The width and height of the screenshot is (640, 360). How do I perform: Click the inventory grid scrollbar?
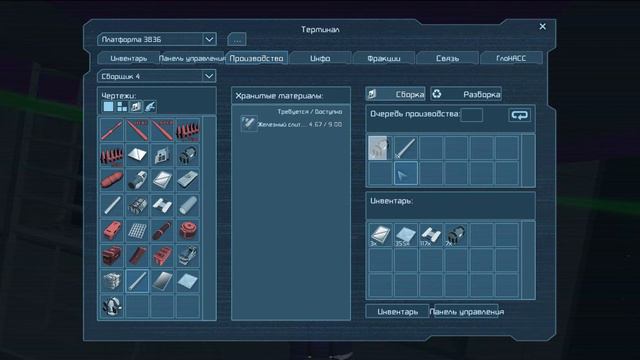(x=528, y=260)
